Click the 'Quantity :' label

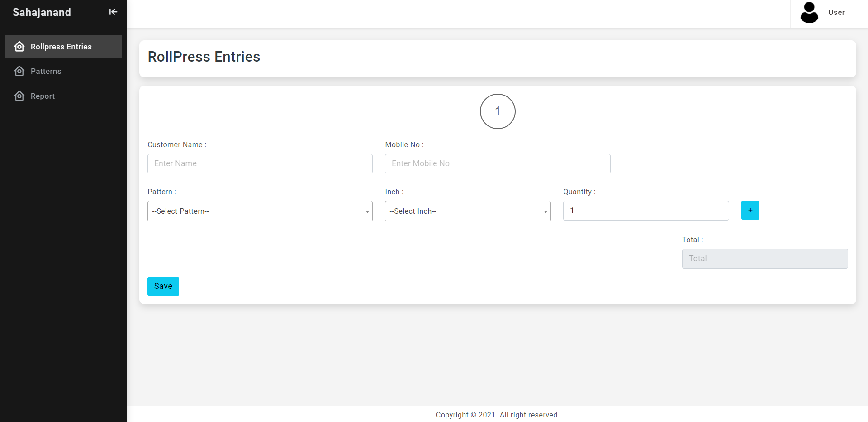[579, 192]
